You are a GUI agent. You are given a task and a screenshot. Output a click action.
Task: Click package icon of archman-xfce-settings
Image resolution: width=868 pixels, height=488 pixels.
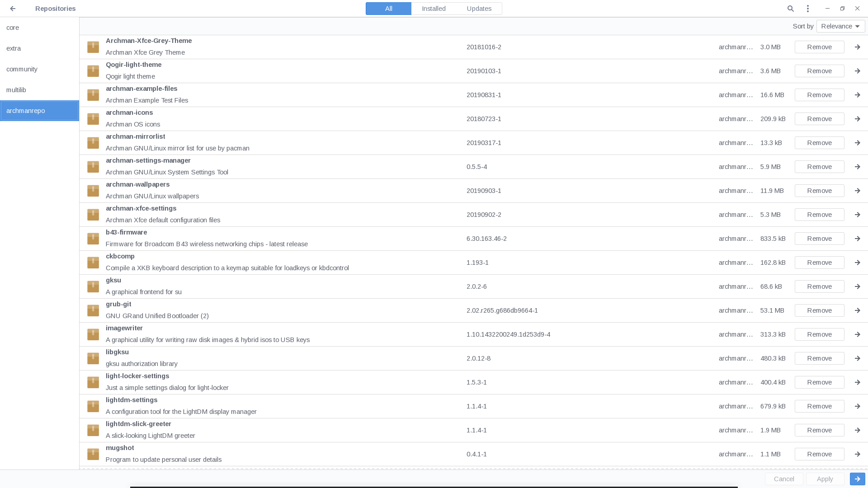click(x=93, y=215)
